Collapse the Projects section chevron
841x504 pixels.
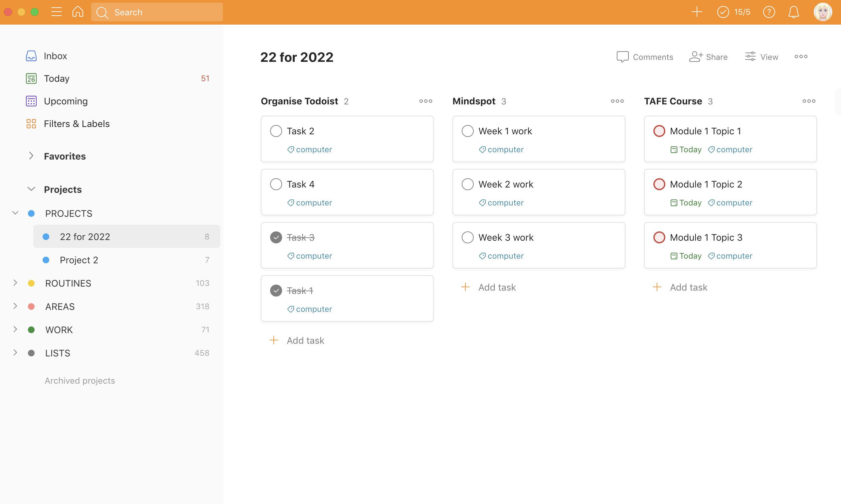tap(31, 189)
